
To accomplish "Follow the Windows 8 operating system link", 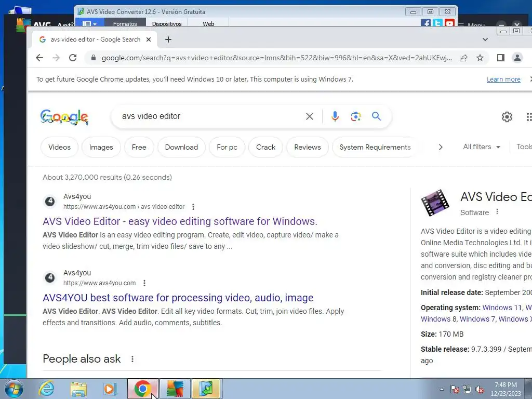I will (438, 319).
